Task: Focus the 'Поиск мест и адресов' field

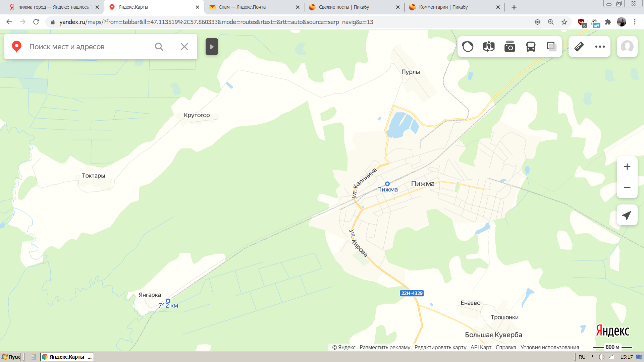Action: coord(87,47)
